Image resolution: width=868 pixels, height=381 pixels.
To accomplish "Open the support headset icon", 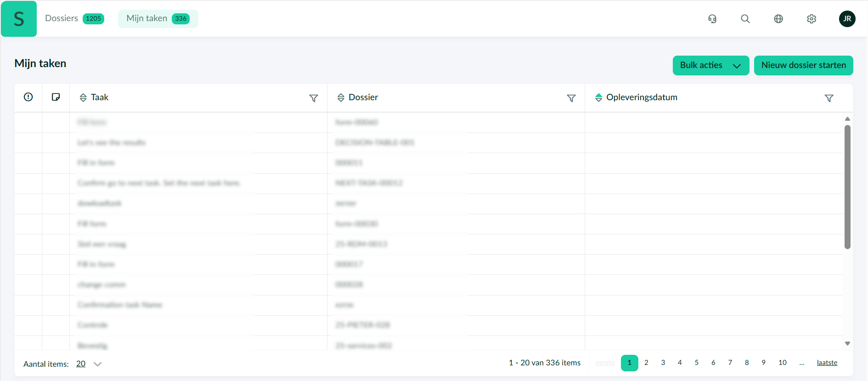I will (x=712, y=19).
